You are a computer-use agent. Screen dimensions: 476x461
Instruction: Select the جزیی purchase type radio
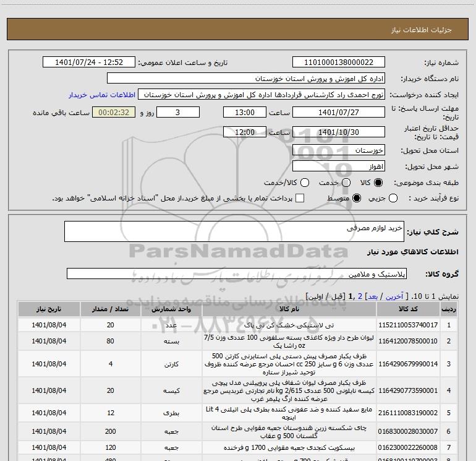(393, 198)
